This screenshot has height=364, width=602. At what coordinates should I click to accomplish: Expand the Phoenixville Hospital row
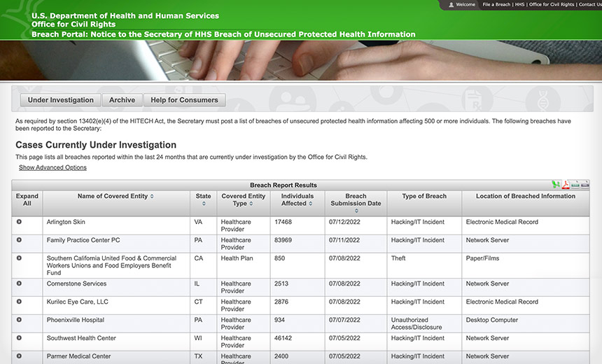pyautogui.click(x=19, y=319)
